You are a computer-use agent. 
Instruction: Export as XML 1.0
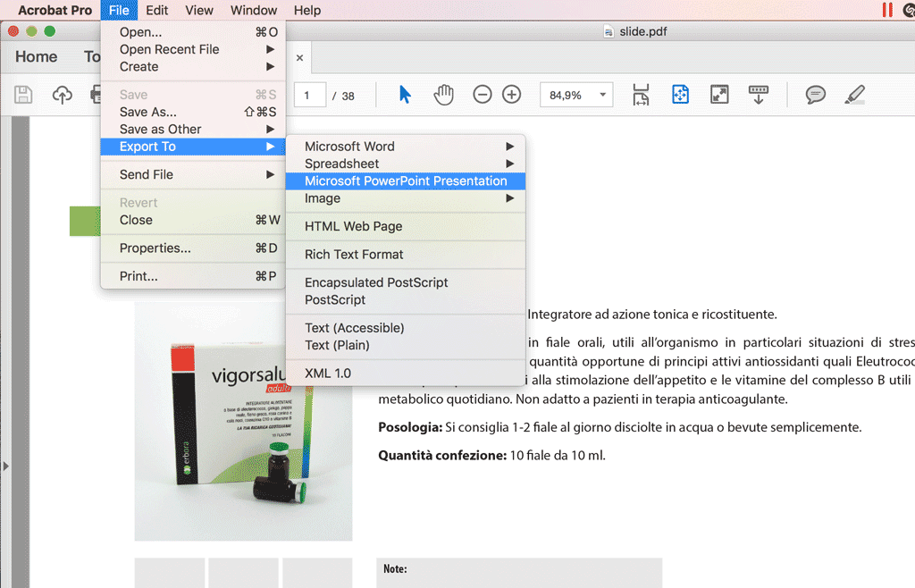click(406, 374)
